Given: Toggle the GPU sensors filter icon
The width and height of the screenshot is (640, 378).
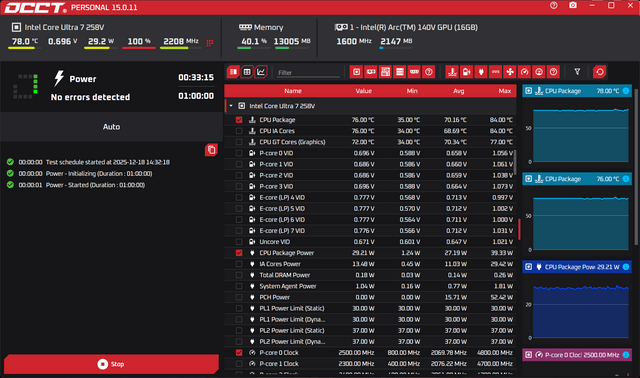Looking at the screenshot, I should click(371, 72).
